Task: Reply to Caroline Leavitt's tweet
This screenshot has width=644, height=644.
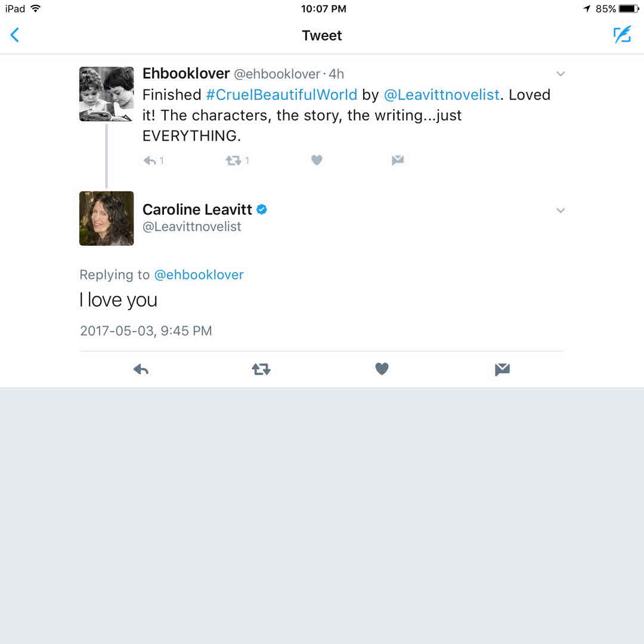Action: pos(141,370)
